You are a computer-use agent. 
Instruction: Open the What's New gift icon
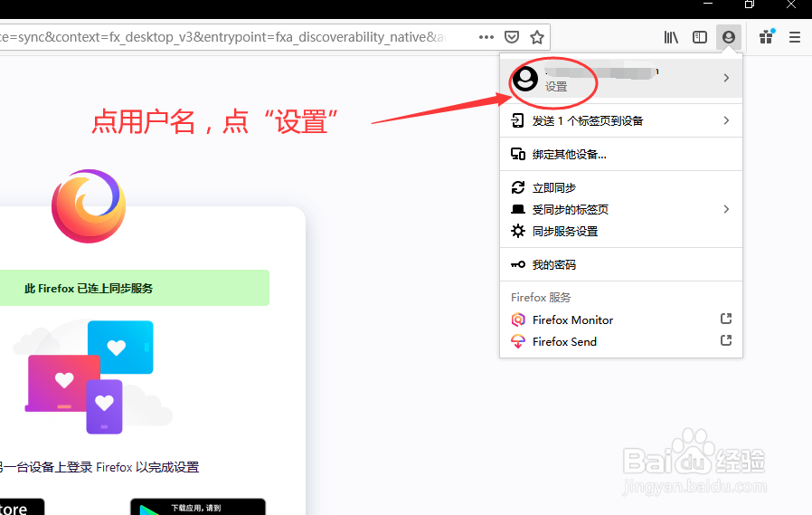766,36
